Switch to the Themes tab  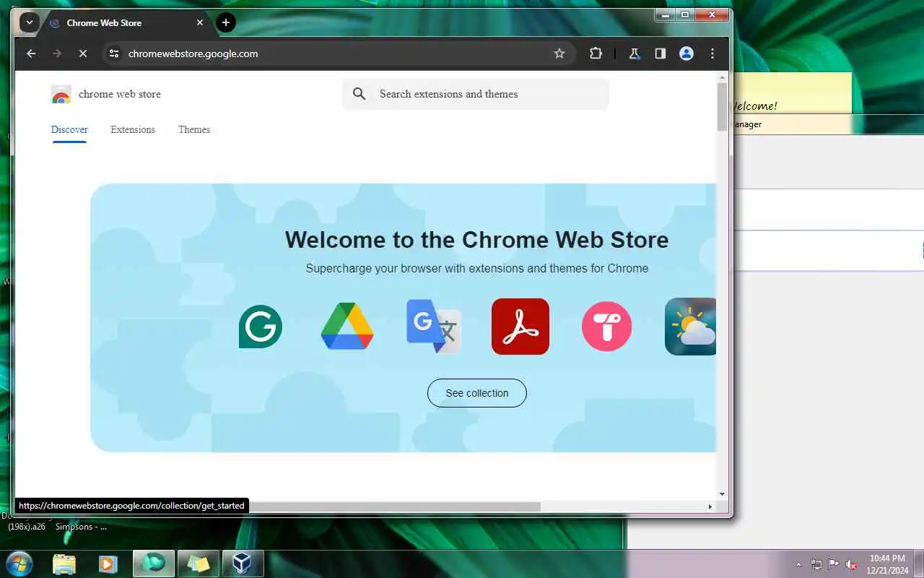click(x=194, y=130)
